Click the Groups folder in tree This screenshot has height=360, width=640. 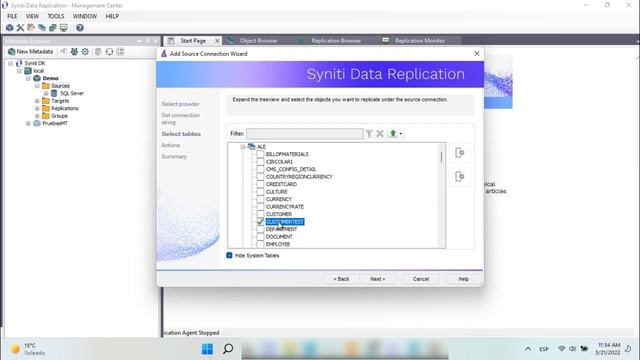point(55,116)
